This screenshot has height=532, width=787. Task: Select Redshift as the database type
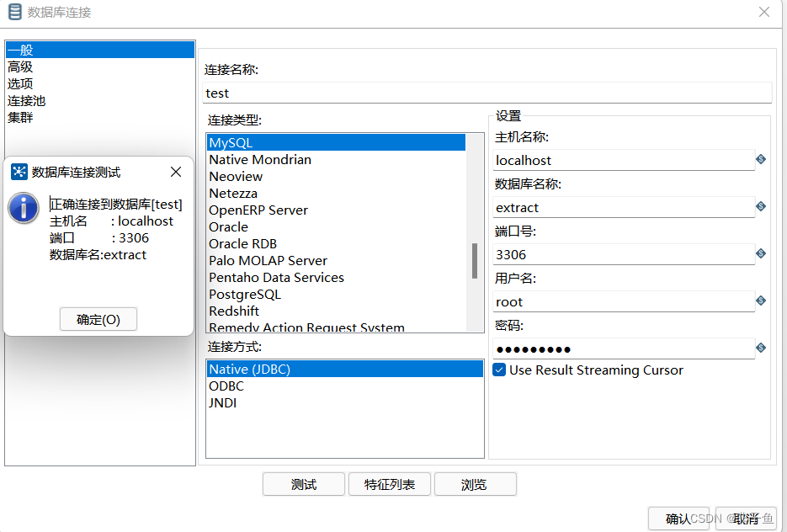pos(233,311)
